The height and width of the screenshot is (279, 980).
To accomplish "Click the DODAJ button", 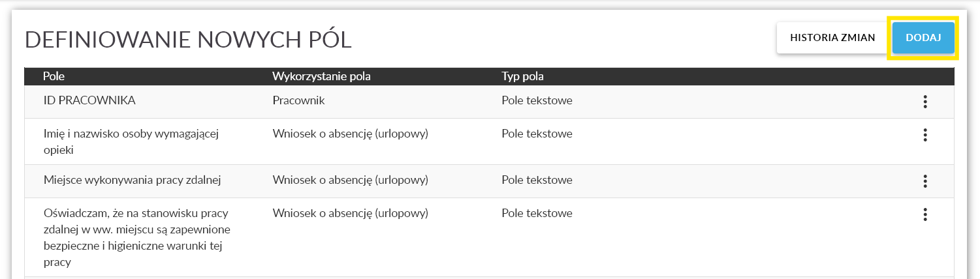I will [x=923, y=38].
